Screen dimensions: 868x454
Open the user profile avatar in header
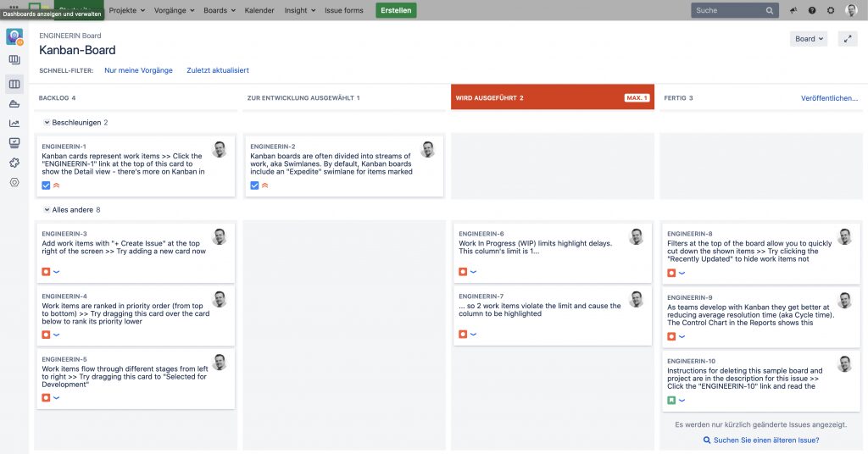click(x=851, y=10)
